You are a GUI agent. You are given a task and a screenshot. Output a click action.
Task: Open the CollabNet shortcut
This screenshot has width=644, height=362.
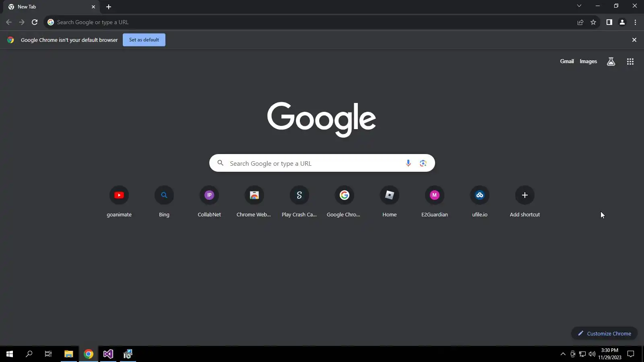pos(209,202)
